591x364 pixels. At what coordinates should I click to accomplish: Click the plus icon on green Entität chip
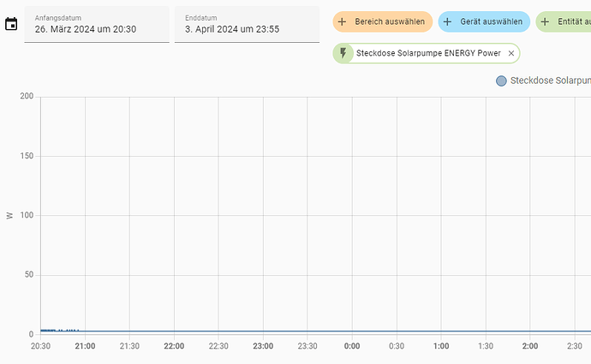(545, 21)
